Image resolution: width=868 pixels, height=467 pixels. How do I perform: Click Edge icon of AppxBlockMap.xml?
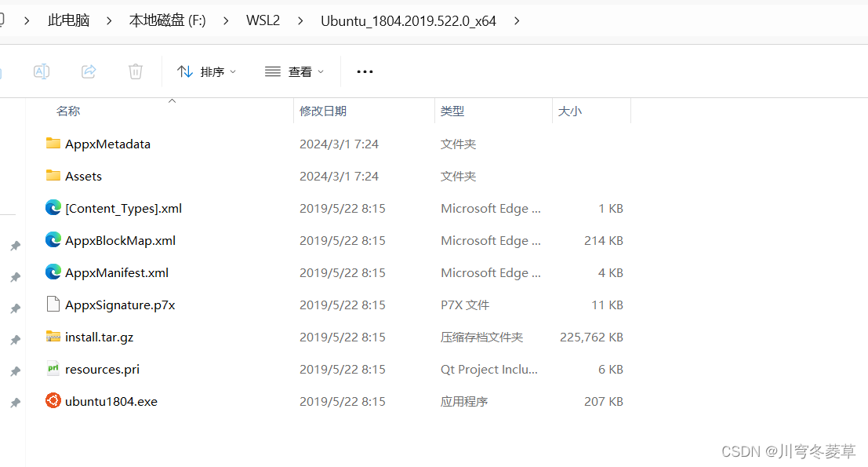[53, 240]
